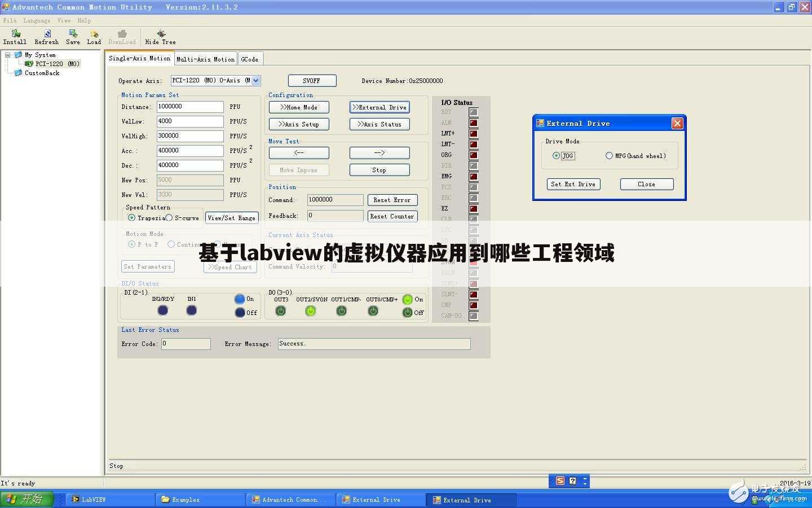Click the Error Code field
812x508 pixels.
pos(186,344)
